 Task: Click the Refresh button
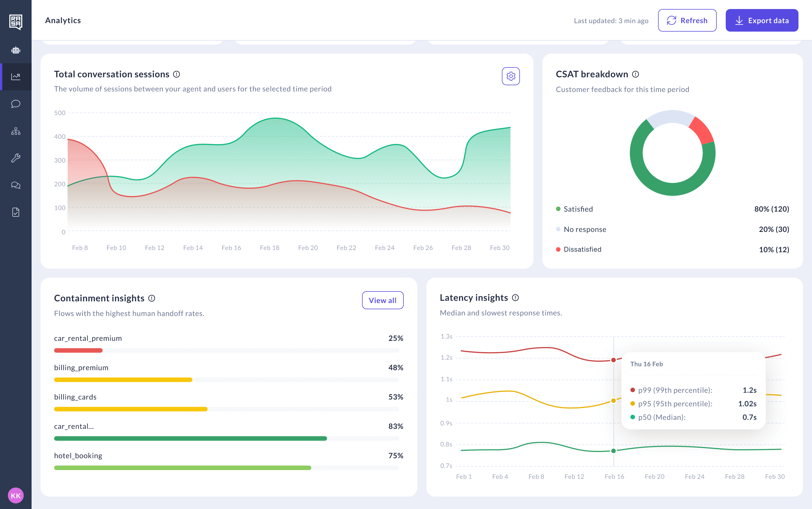pos(687,21)
